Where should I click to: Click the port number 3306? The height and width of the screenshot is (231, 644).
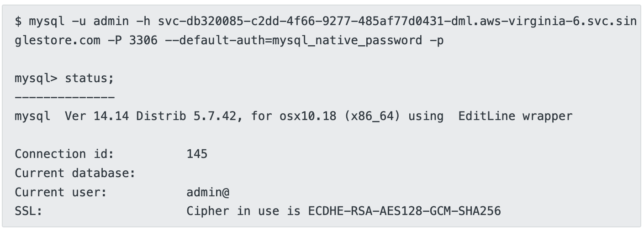click(143, 40)
